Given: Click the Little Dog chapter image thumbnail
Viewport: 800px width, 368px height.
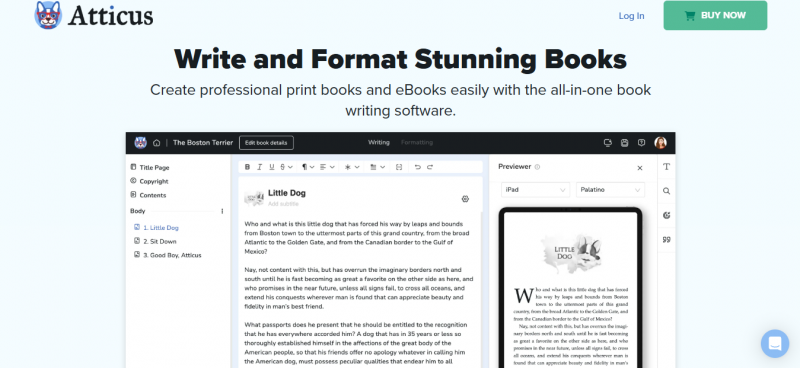Looking at the screenshot, I should click(254, 199).
